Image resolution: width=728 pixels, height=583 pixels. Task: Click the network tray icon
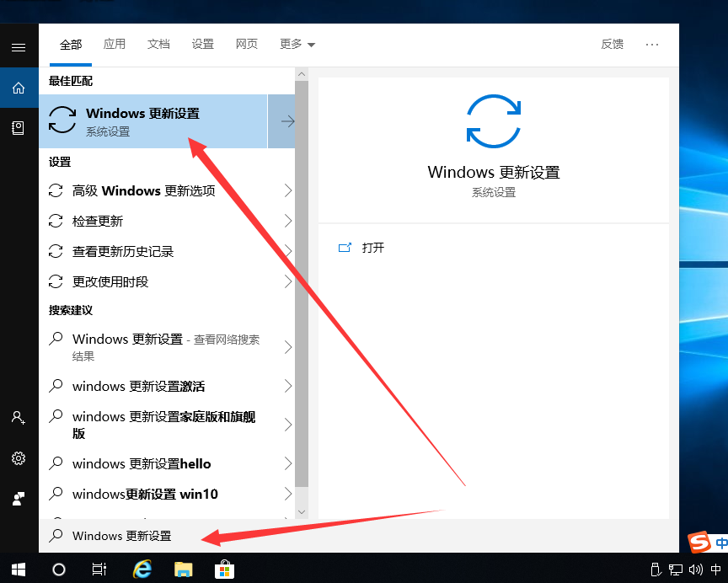point(676,570)
